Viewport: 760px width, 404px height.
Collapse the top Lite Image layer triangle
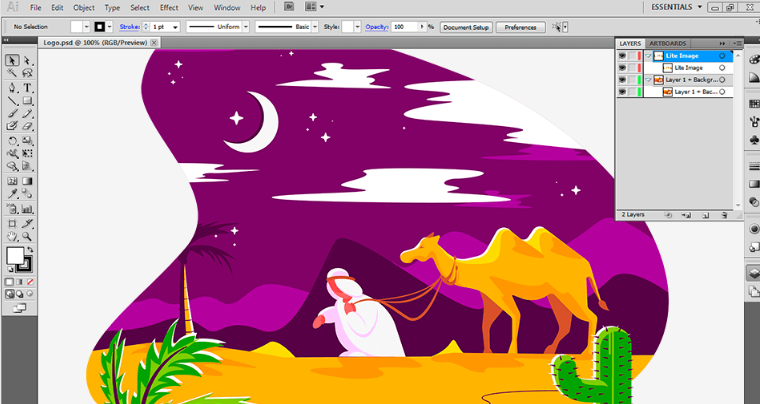(x=649, y=56)
